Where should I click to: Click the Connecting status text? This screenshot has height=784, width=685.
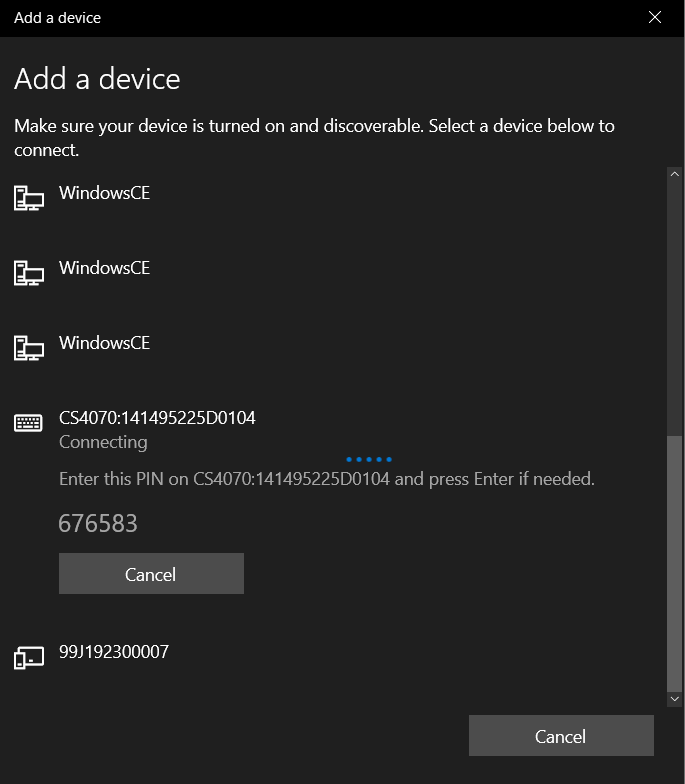point(103,442)
